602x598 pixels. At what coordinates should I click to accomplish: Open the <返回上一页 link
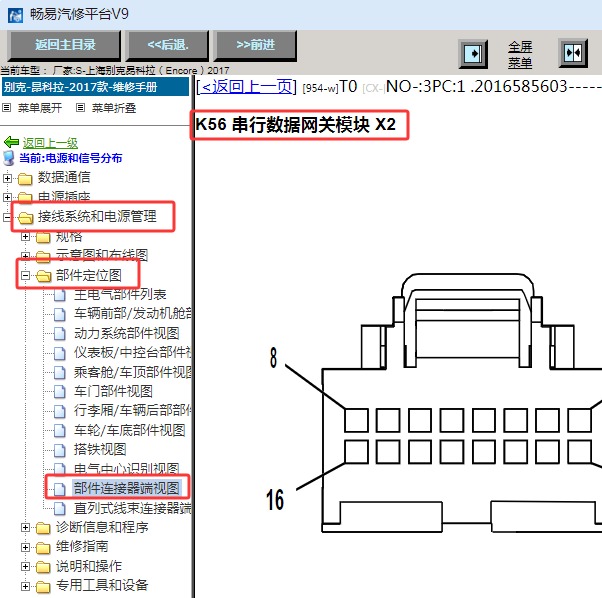coord(246,87)
